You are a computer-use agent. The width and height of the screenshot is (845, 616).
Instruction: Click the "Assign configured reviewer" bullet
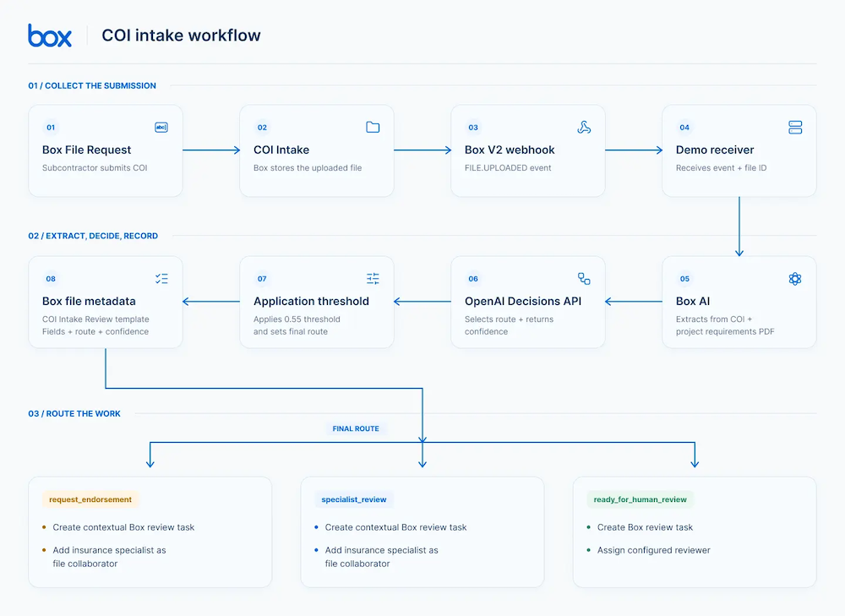(654, 550)
